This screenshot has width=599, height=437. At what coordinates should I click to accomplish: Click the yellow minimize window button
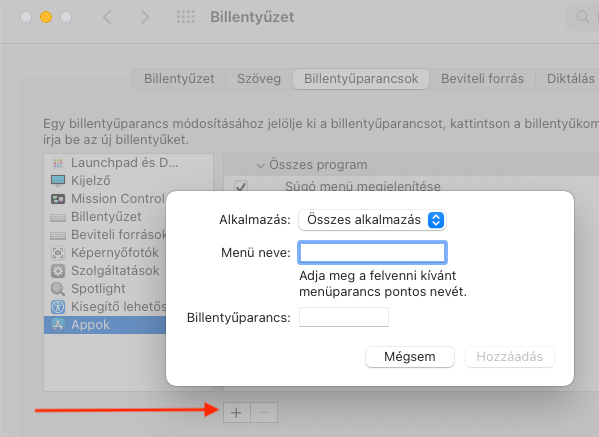coord(46,17)
